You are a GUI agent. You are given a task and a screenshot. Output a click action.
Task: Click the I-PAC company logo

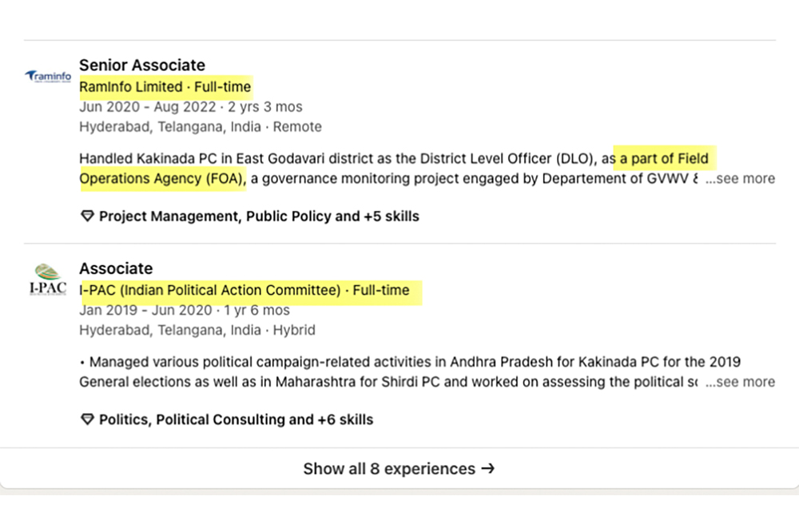point(47,280)
